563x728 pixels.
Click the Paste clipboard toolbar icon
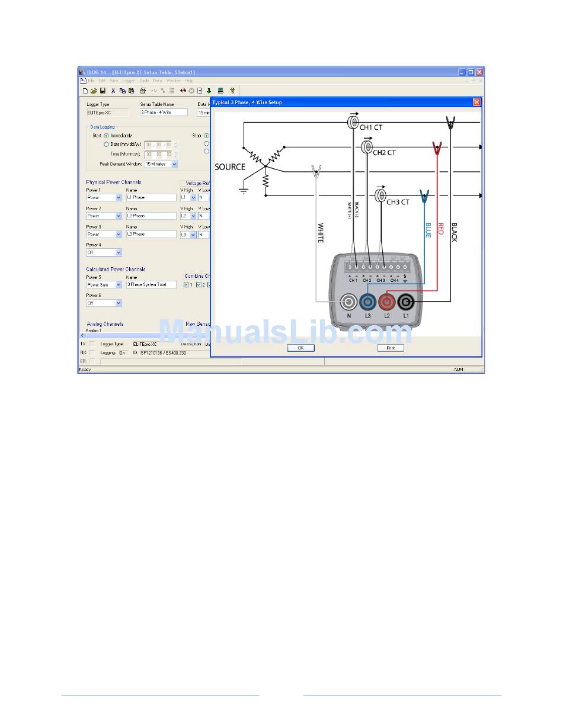click(131, 91)
